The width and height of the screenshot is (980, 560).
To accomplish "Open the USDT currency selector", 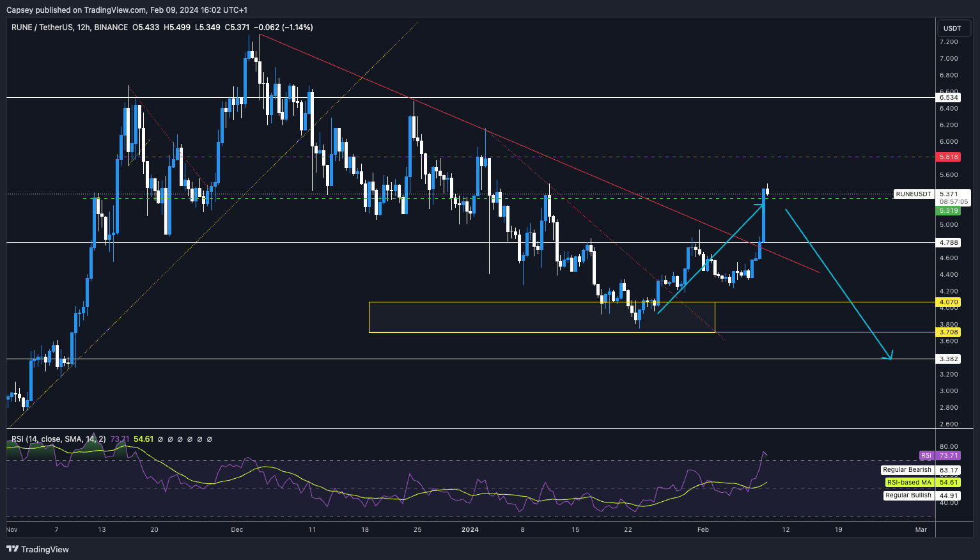I will tap(953, 28).
